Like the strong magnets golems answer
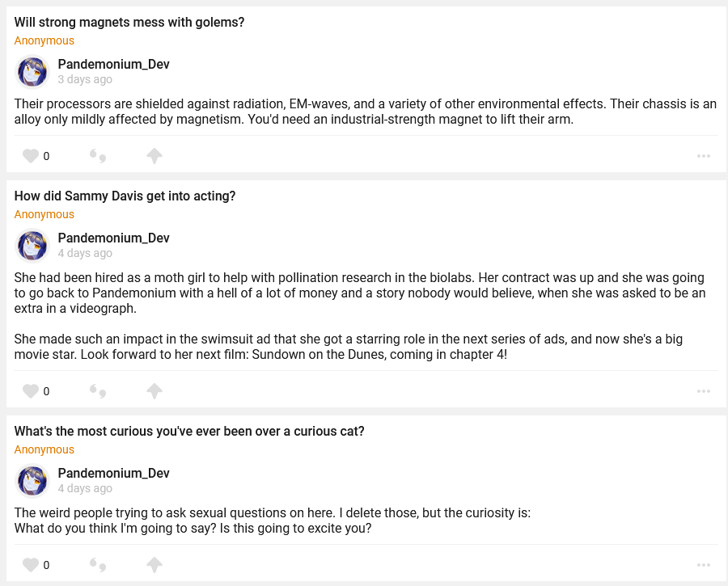Viewport: 728px width, 586px height. (x=31, y=156)
